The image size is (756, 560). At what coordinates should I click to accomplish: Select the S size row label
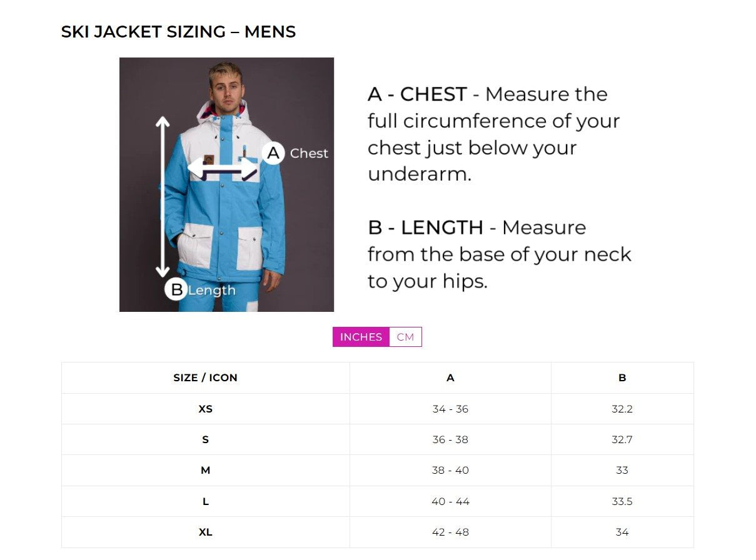coord(205,439)
